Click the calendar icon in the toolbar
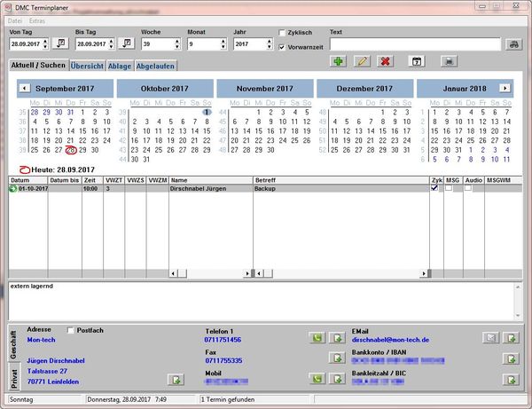Viewport: 532px width, 409px height. tap(415, 61)
